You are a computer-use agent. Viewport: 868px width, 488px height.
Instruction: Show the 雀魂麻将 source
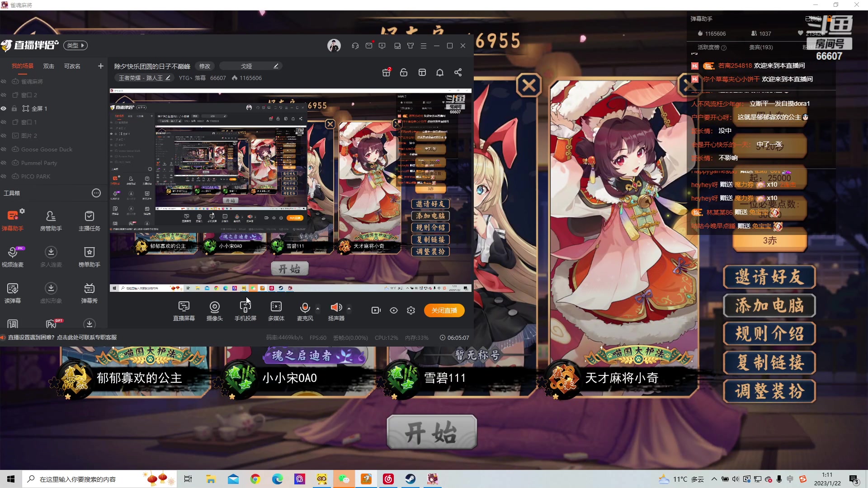(4, 81)
